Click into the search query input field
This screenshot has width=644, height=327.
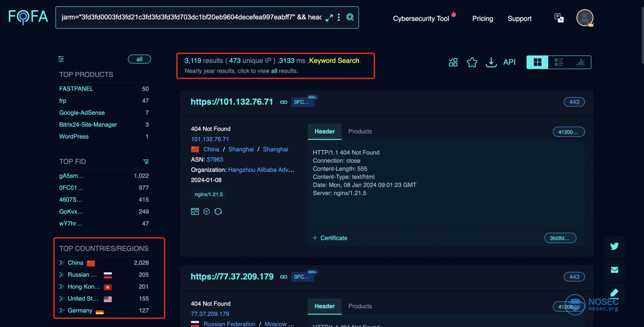click(x=191, y=17)
